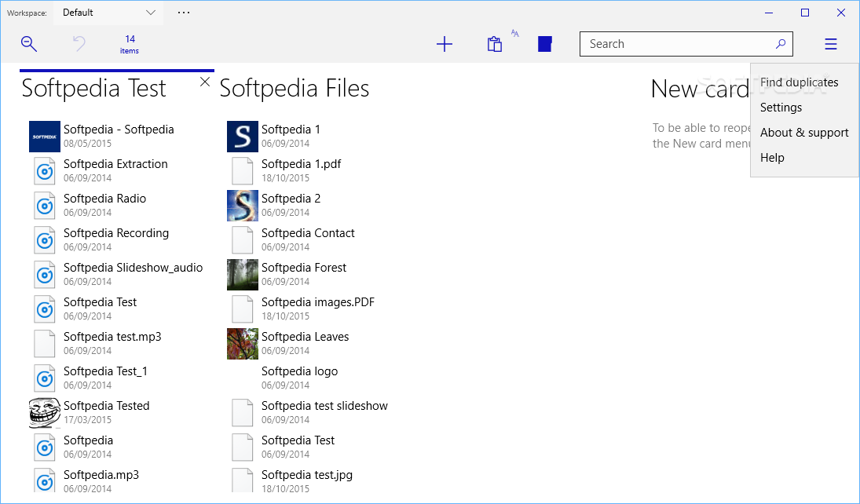
Task: Select the Softpedia Forest item name
Action: 304,268
